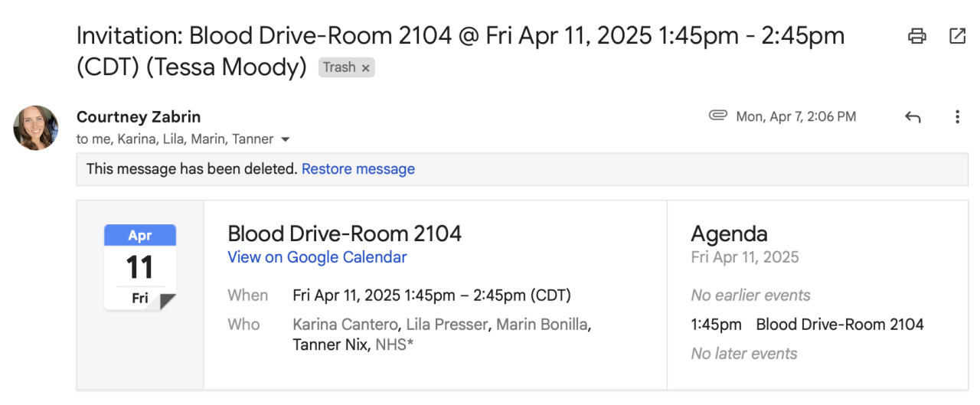The width and height of the screenshot is (980, 405).
Task: Open View on Google Calendar link
Action: pyautogui.click(x=317, y=257)
